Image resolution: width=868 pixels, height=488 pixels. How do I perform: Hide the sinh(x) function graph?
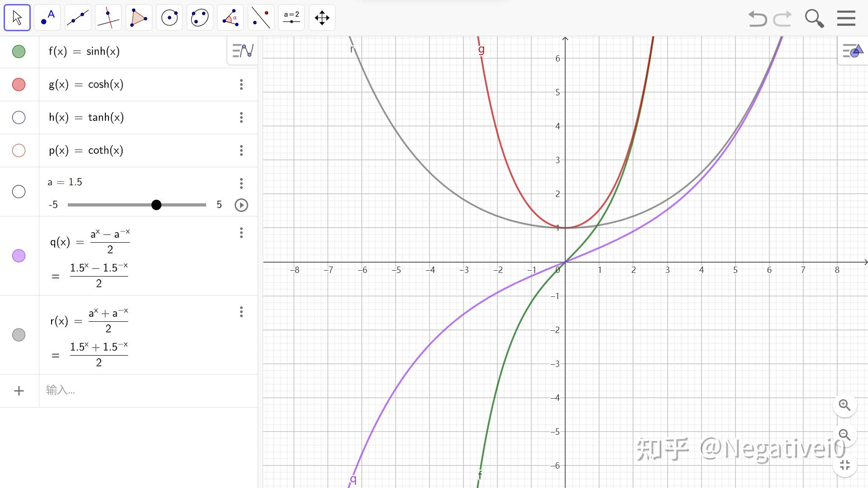tap(19, 52)
